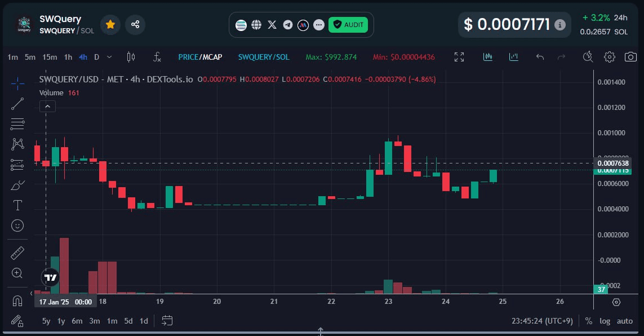Select the crosshair cursor tool
The image size is (644, 336).
17,84
